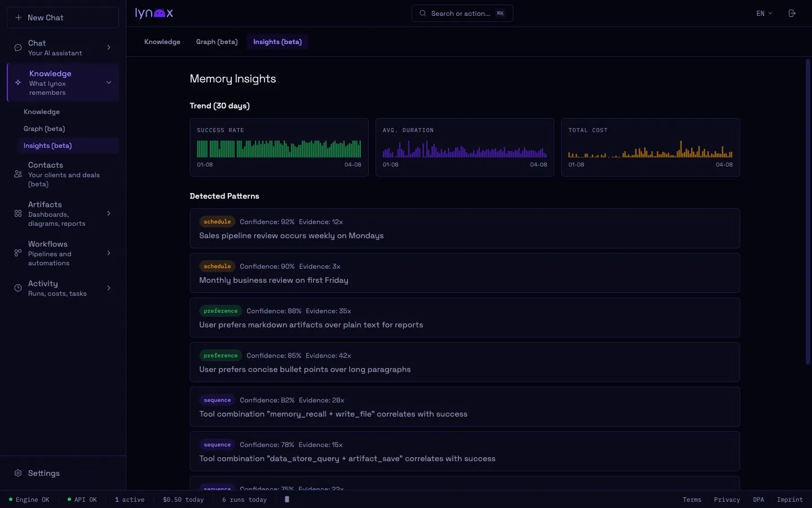Image resolution: width=812 pixels, height=508 pixels.
Task: Select the data_store_query + artifact_save pattern card
Action: [x=465, y=452]
